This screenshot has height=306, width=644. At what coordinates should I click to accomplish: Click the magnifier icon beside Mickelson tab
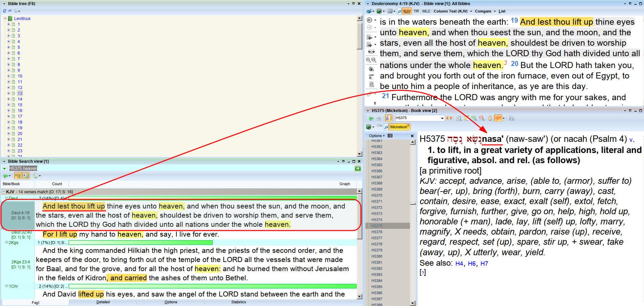point(386,127)
